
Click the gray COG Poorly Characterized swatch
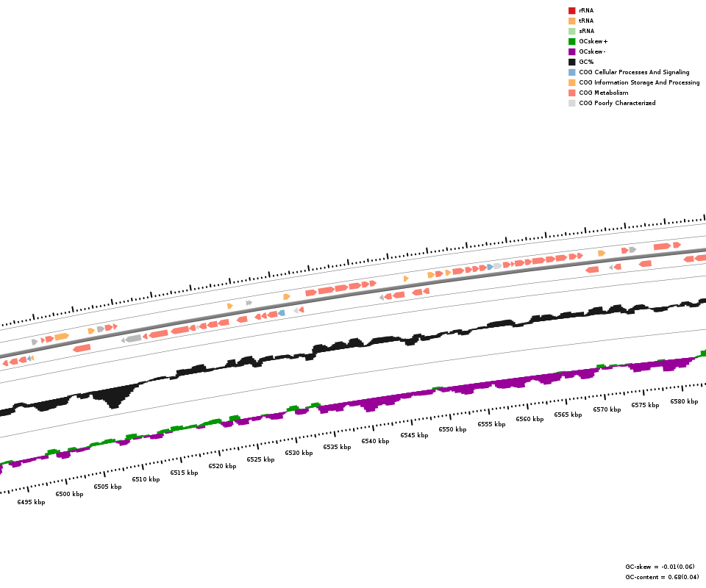pyautogui.click(x=571, y=103)
